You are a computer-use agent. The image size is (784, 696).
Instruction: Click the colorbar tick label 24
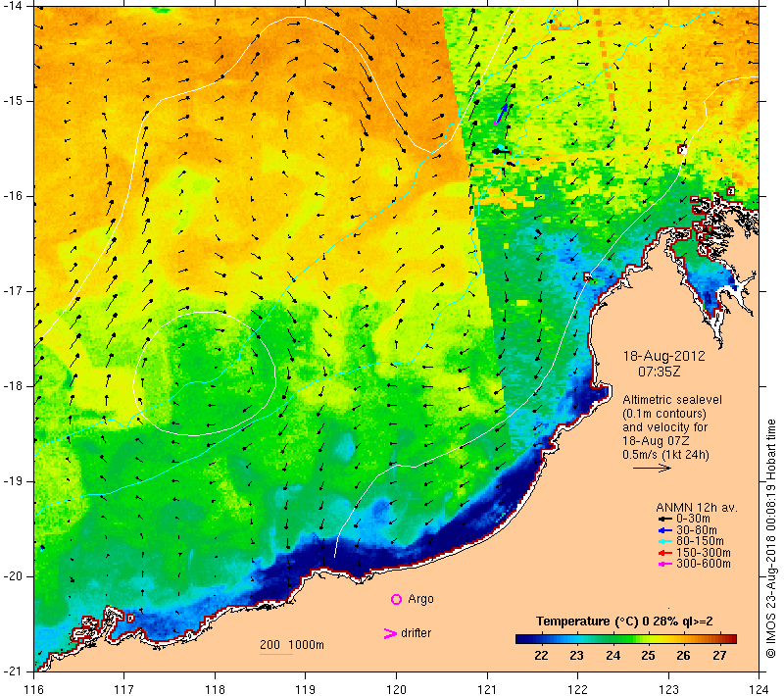click(612, 656)
